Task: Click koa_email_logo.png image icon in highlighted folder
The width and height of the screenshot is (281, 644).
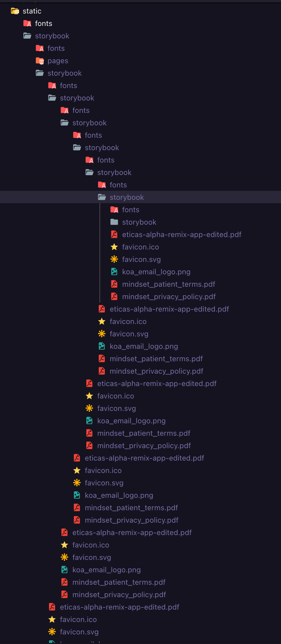Action: [x=114, y=272]
